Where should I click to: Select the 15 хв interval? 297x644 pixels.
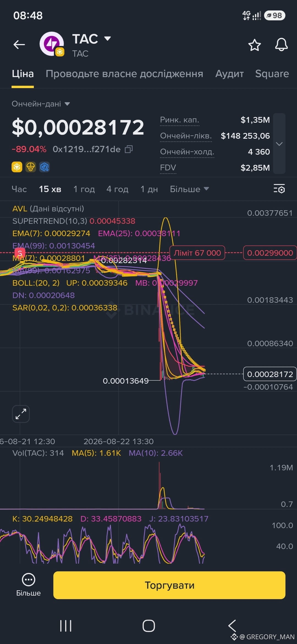(50, 189)
